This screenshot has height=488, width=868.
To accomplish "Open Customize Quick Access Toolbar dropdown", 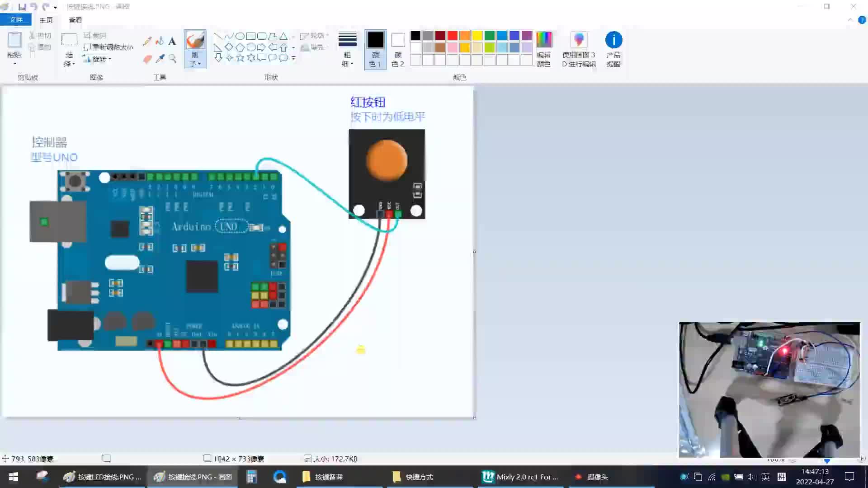I will [x=55, y=7].
